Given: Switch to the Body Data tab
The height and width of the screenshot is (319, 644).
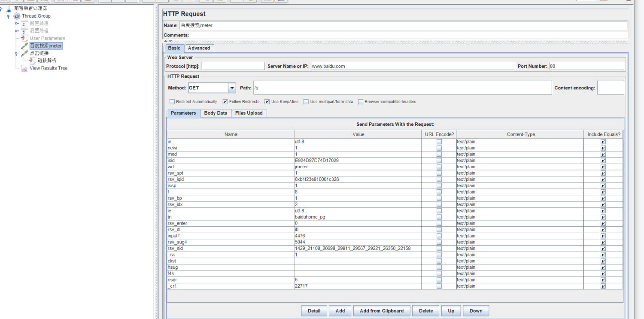Looking at the screenshot, I should point(216,113).
